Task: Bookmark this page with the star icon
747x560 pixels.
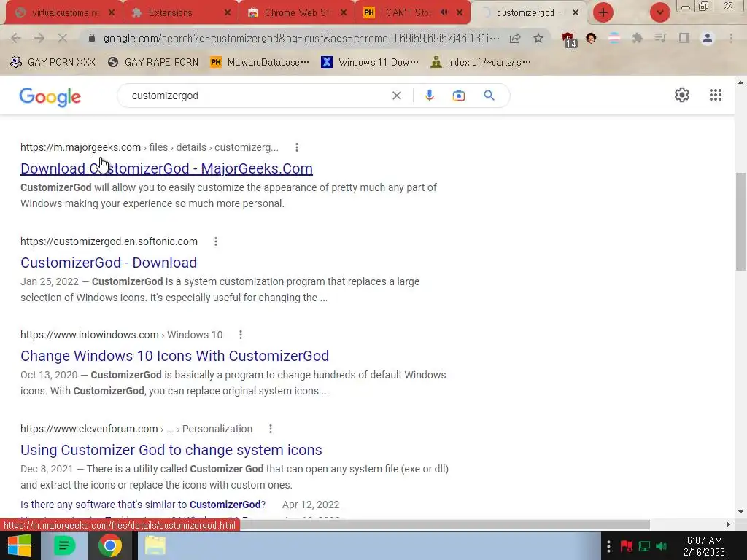Action: click(538, 38)
